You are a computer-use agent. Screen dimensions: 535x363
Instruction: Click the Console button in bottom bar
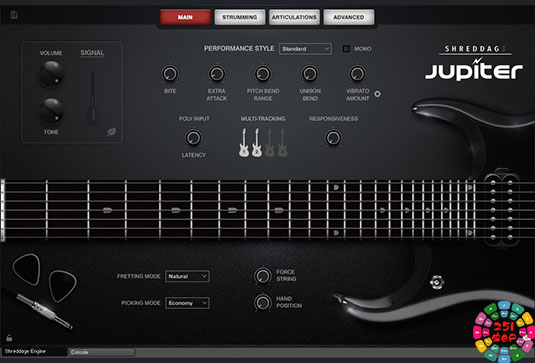(x=102, y=352)
